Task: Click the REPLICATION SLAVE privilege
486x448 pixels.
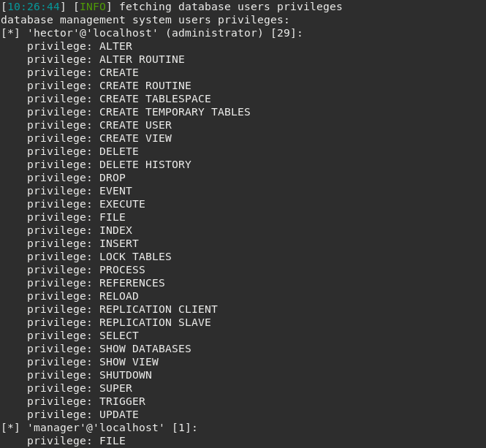Action: (155, 322)
